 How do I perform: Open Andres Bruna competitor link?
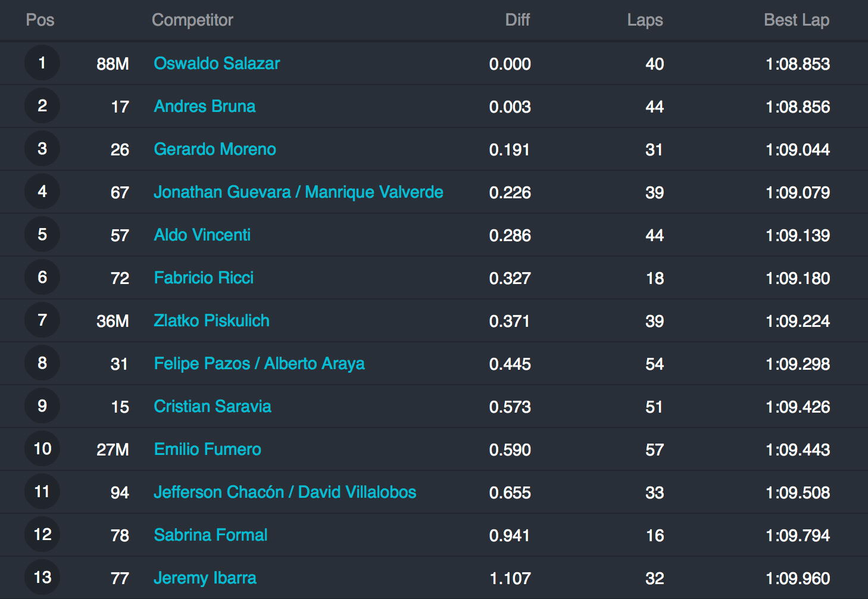(x=205, y=106)
